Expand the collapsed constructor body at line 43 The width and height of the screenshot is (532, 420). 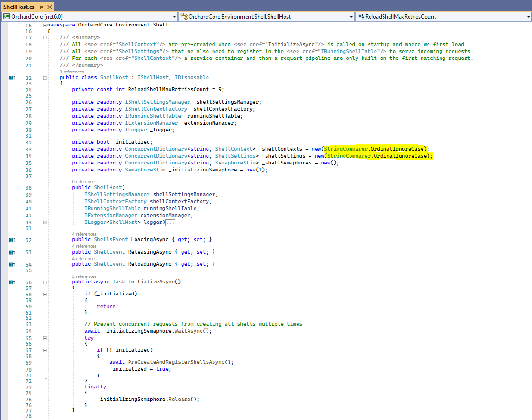pos(45,223)
